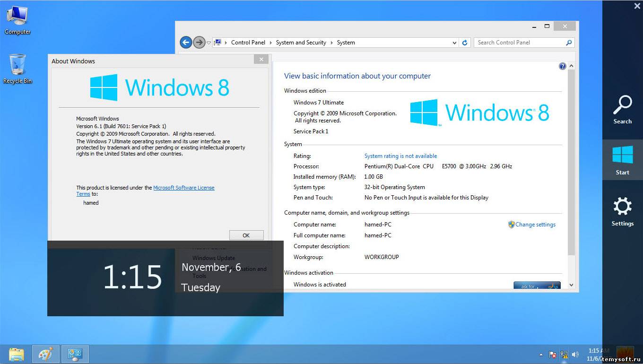
Task: Refresh the Control Panel address bar
Action: pos(465,43)
